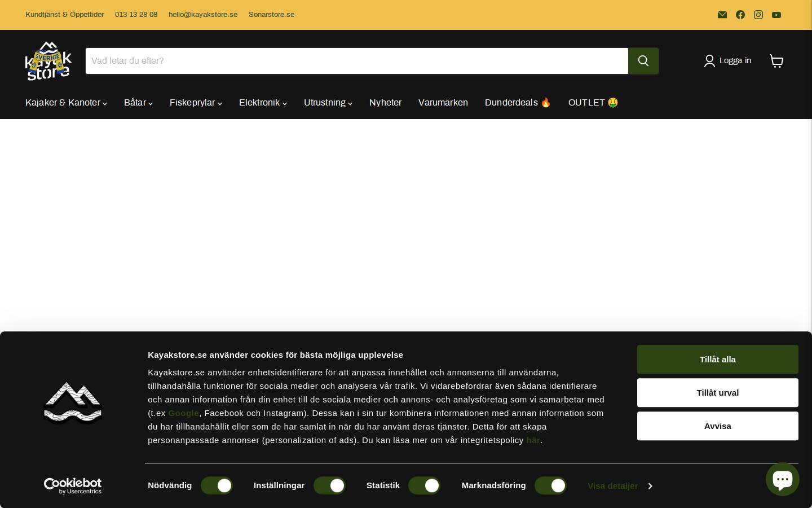The image size is (812, 508).
Task: Expand the Kajaker & Kanoter menu
Action: click(x=66, y=103)
